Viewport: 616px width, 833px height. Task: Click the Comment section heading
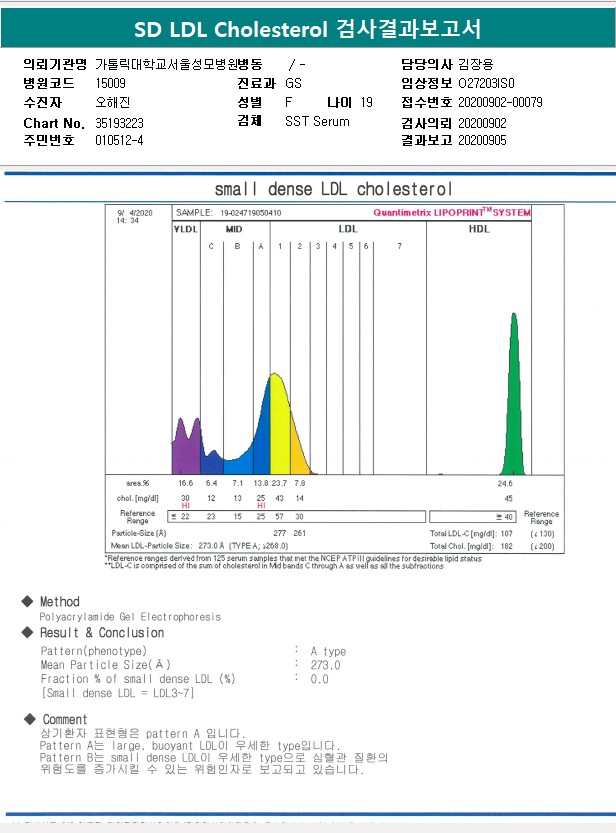tap(65, 719)
